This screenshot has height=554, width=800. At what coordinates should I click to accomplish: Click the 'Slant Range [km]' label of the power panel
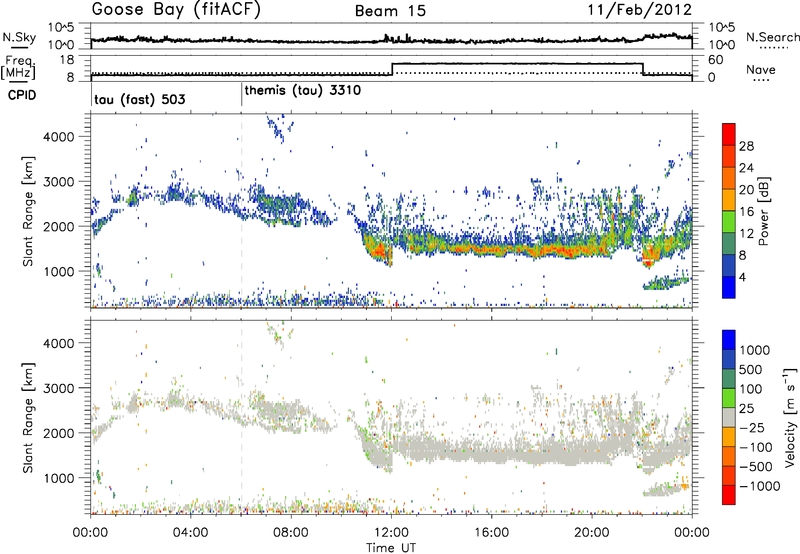tap(28, 211)
